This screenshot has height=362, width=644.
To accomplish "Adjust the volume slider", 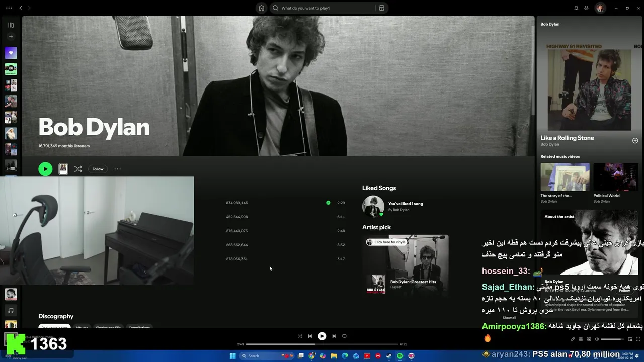I will click(x=611, y=339).
